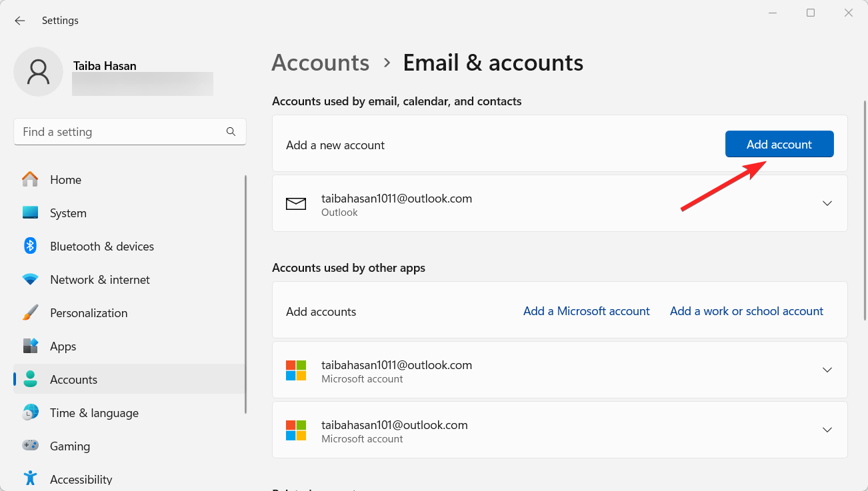Click the Find a setting search box
The image size is (868, 491).
[120, 132]
